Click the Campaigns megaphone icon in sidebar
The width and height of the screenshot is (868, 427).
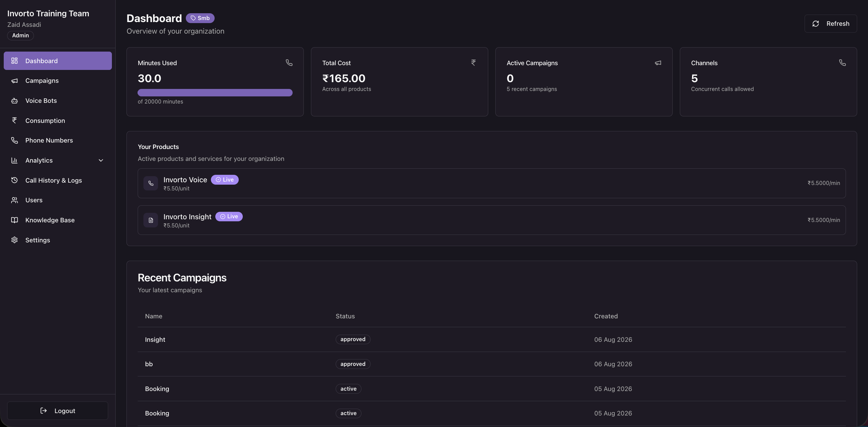tap(14, 81)
